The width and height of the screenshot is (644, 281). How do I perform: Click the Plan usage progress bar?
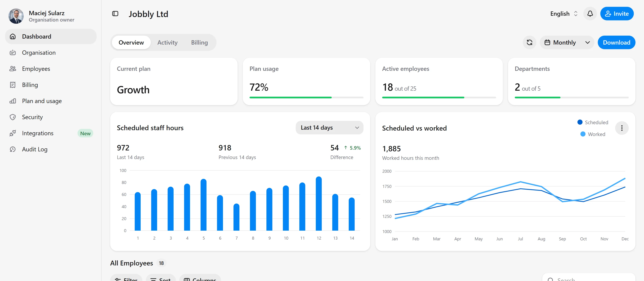point(306,97)
